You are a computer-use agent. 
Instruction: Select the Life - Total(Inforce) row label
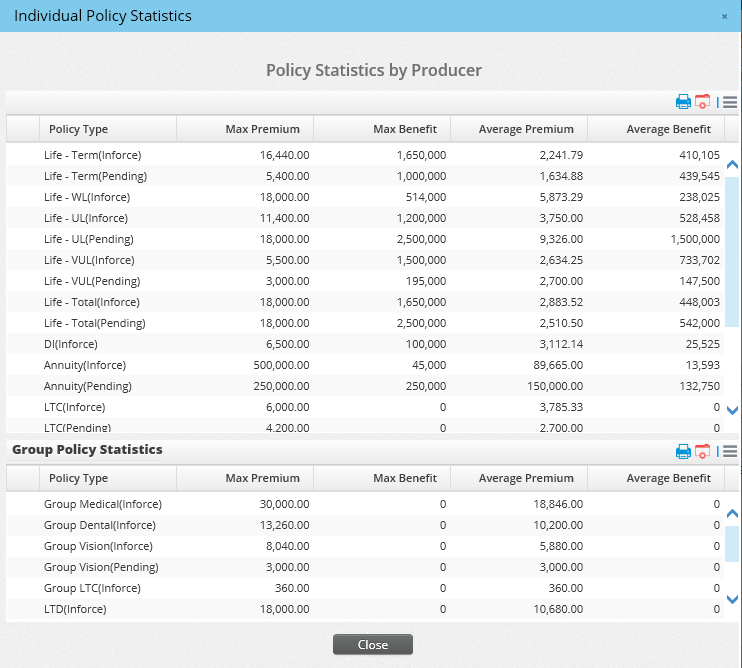(92, 302)
